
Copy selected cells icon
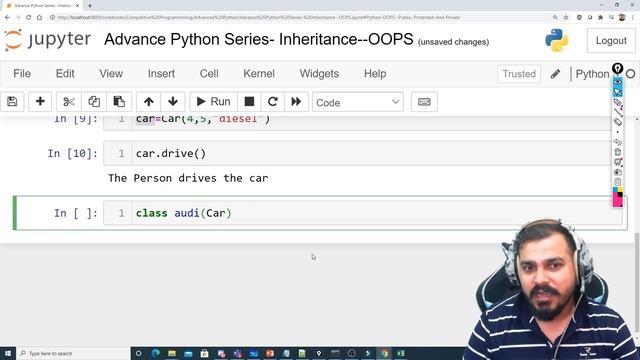(94, 102)
